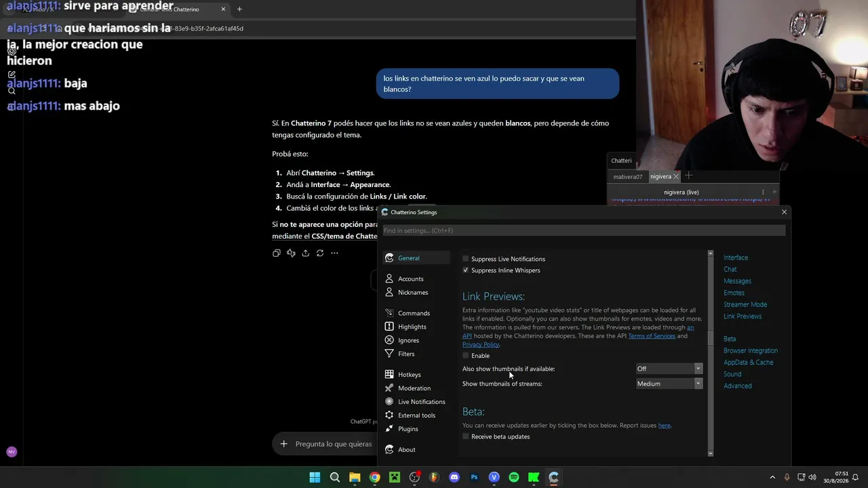Image resolution: width=868 pixels, height=488 pixels.
Task: Uncheck Suppress Inline Whispers
Action: [466, 270]
